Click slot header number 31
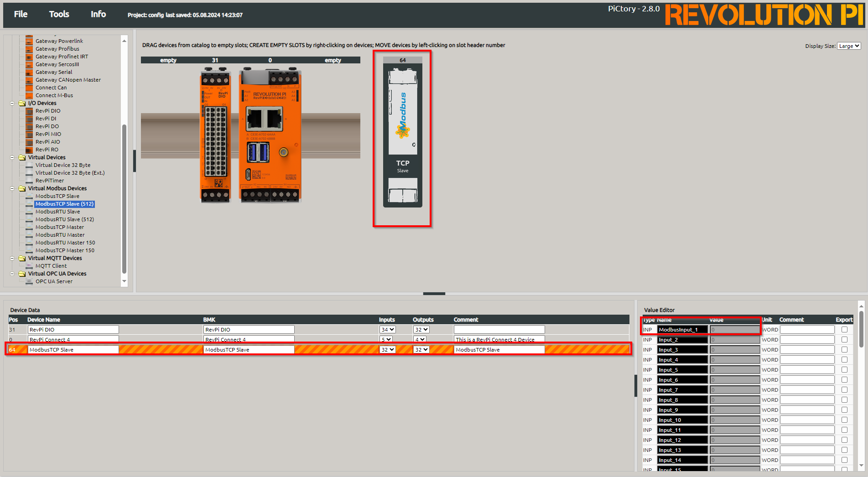This screenshot has height=477, width=868. click(x=215, y=60)
